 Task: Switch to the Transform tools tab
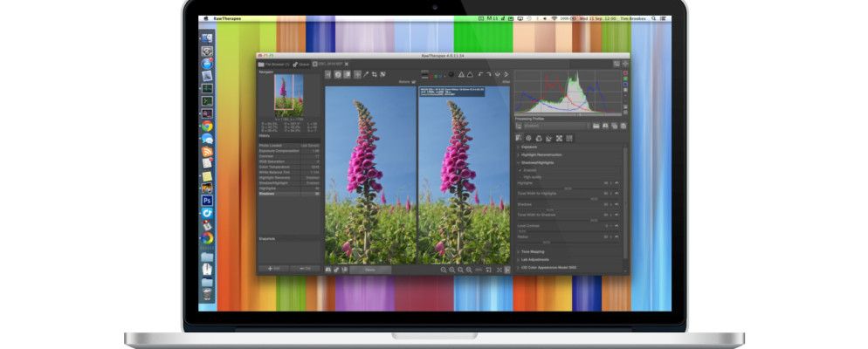click(548, 138)
